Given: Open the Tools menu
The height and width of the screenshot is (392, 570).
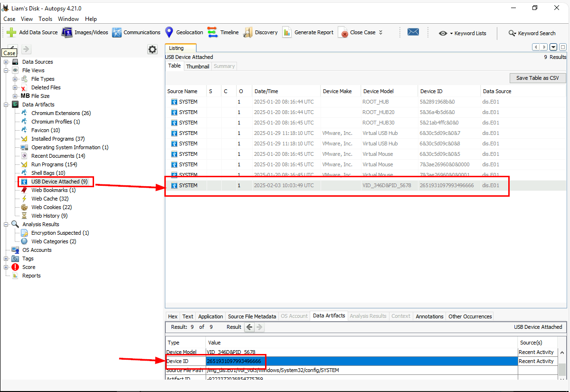Looking at the screenshot, I should pos(46,19).
